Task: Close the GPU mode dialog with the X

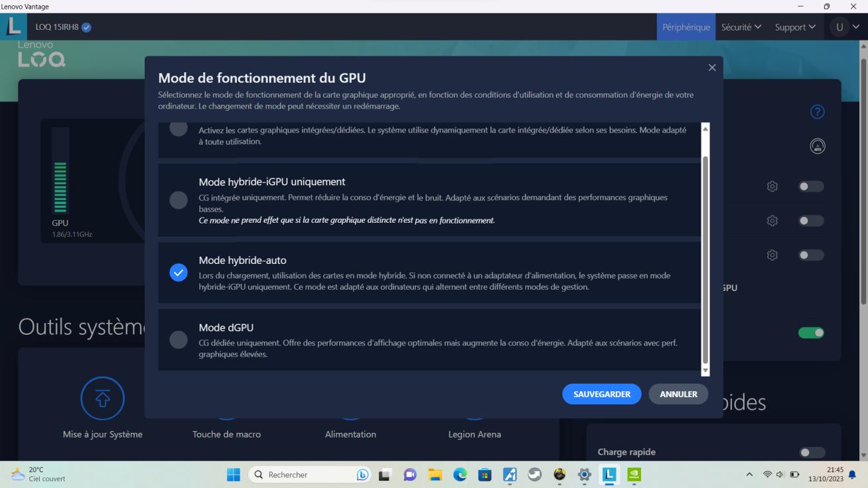Action: (x=712, y=68)
